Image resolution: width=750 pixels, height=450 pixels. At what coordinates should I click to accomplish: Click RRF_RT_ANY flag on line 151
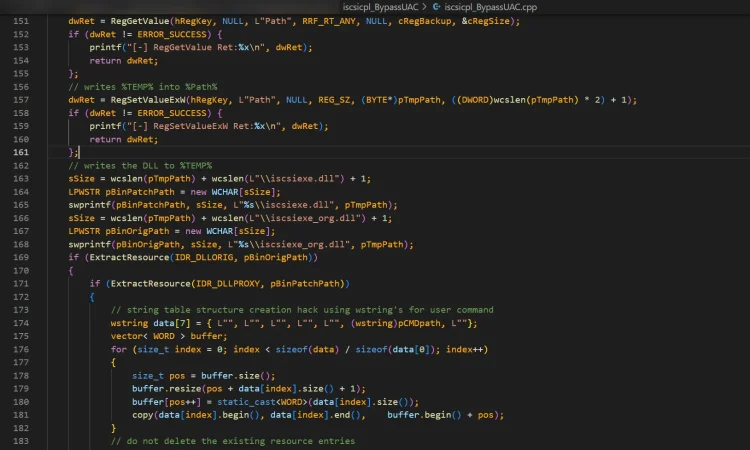click(x=329, y=21)
